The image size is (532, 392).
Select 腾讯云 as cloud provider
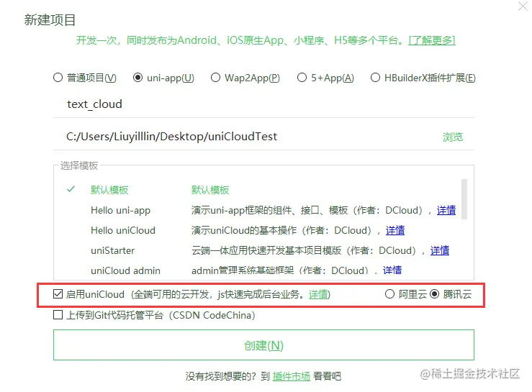pyautogui.click(x=434, y=294)
